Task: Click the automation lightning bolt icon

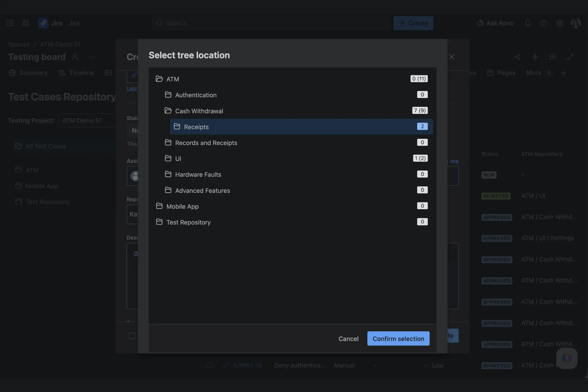Action: click(x=535, y=57)
